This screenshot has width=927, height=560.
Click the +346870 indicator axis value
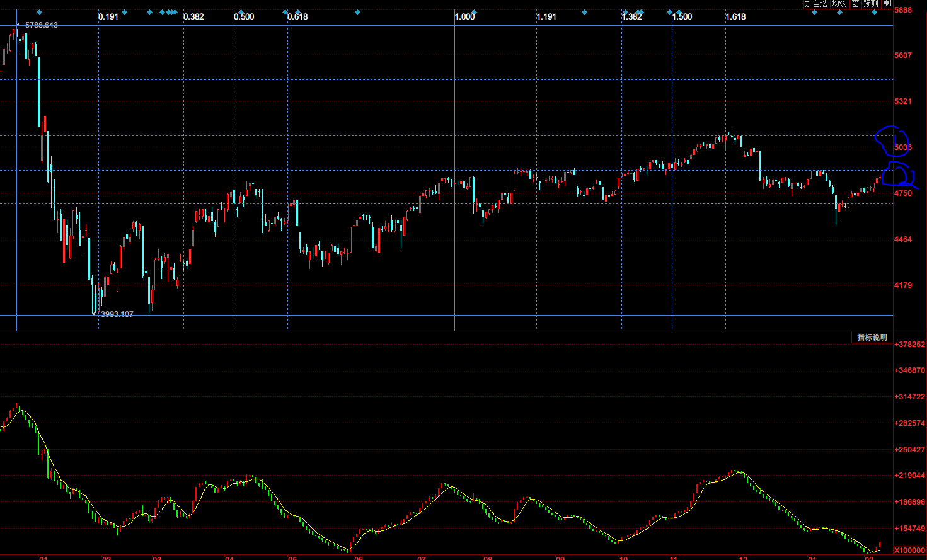click(910, 370)
